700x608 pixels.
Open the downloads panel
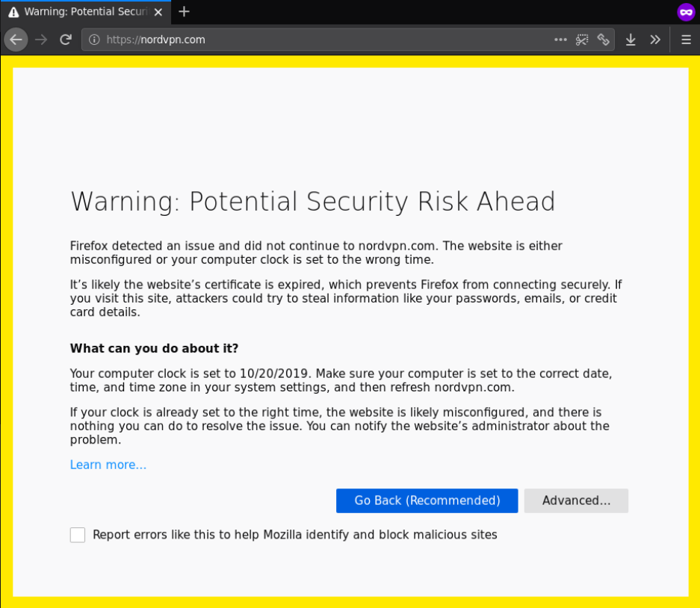(x=631, y=40)
